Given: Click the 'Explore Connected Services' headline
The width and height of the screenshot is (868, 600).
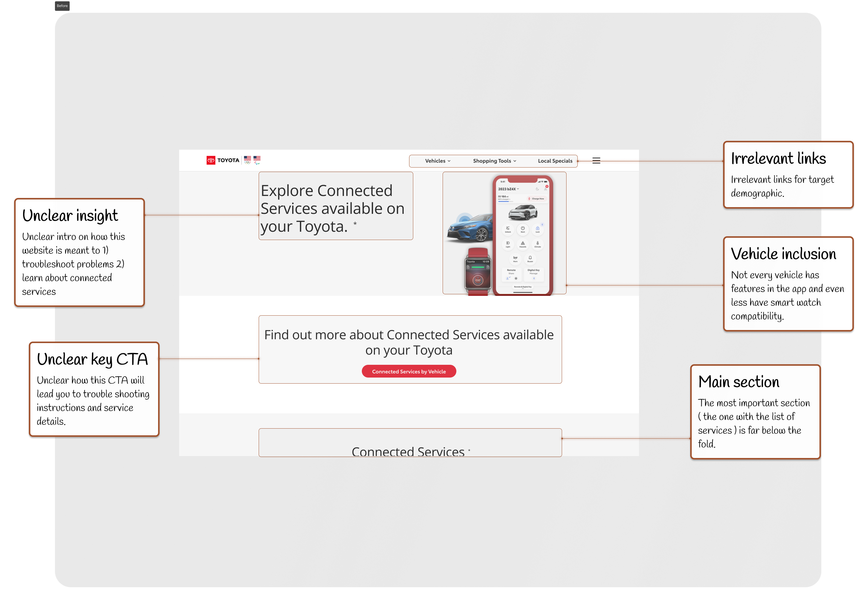Looking at the screenshot, I should click(332, 208).
